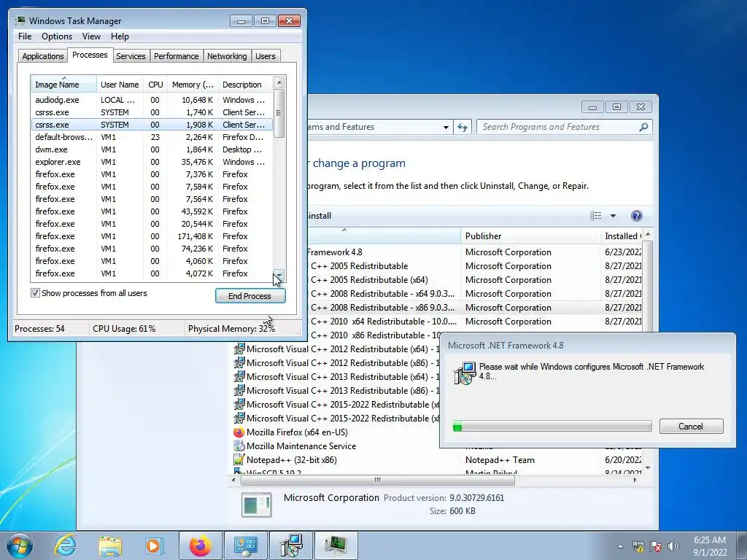Click the Programs list horizontal scrollbar thumb

(377, 480)
